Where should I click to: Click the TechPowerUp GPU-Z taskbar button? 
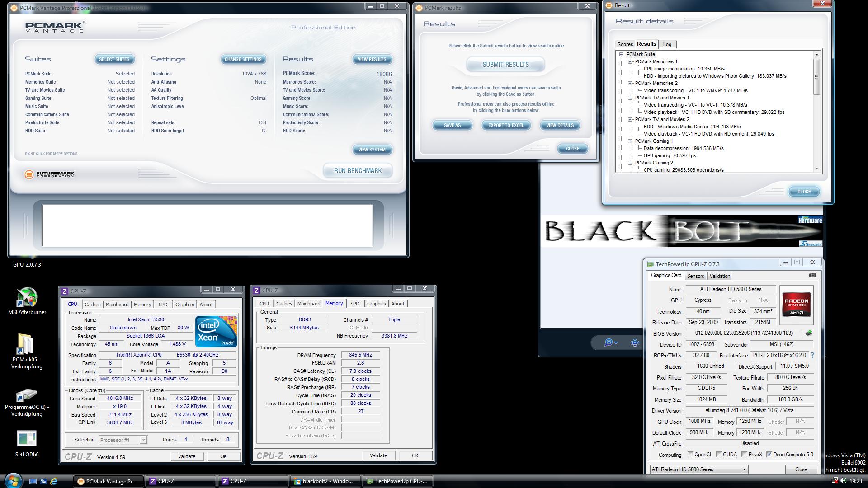point(397,481)
